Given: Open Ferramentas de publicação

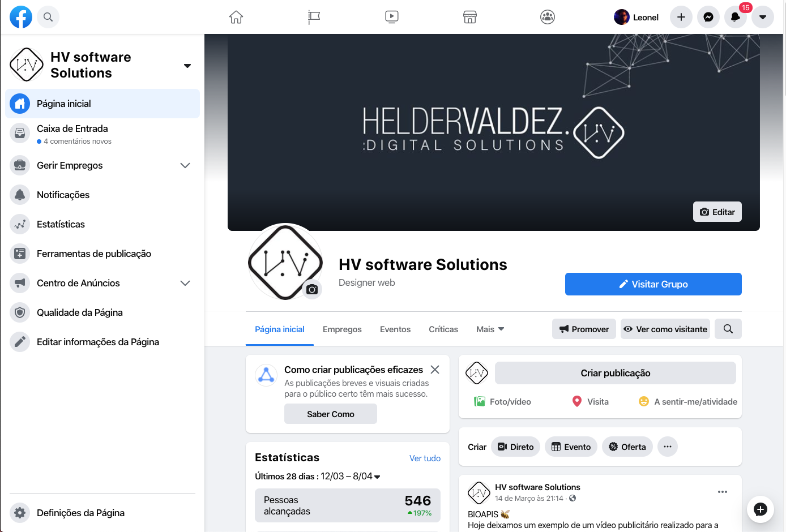Looking at the screenshot, I should (x=102, y=254).
